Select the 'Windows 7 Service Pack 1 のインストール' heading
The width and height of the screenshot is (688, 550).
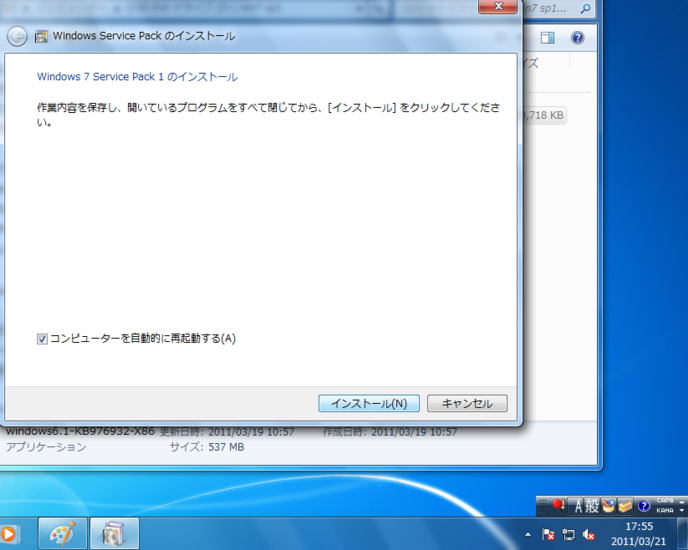[x=137, y=77]
